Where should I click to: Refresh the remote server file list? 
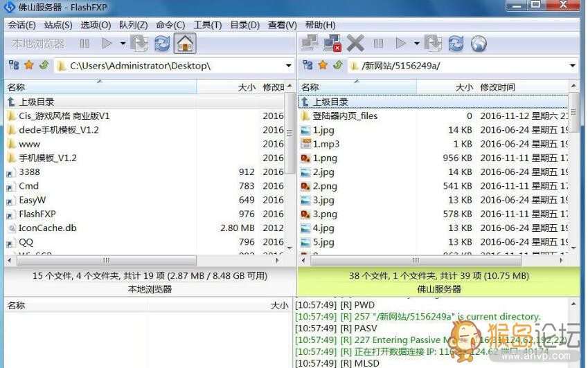(456, 44)
